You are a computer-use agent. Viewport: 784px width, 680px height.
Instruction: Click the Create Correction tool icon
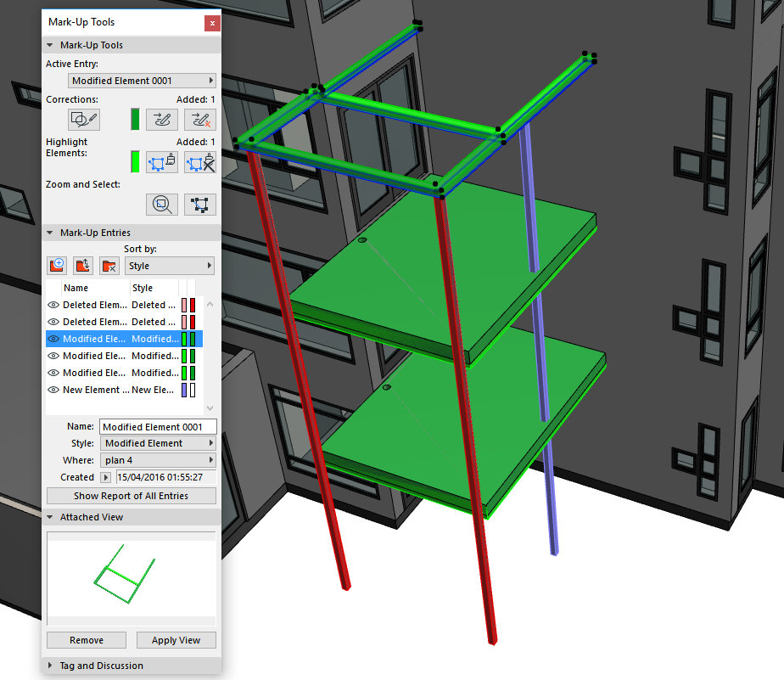coord(84,120)
